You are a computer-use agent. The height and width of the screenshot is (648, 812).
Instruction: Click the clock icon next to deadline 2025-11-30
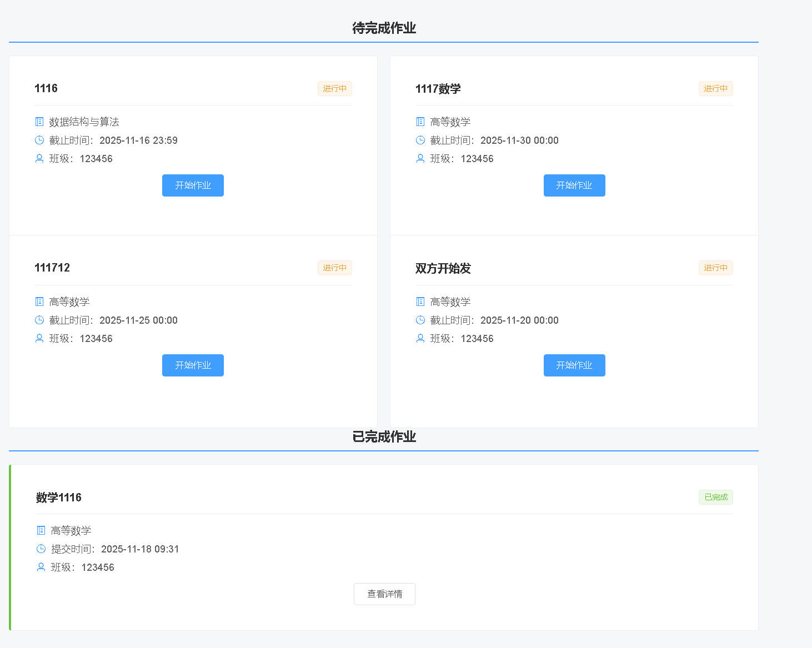420,140
